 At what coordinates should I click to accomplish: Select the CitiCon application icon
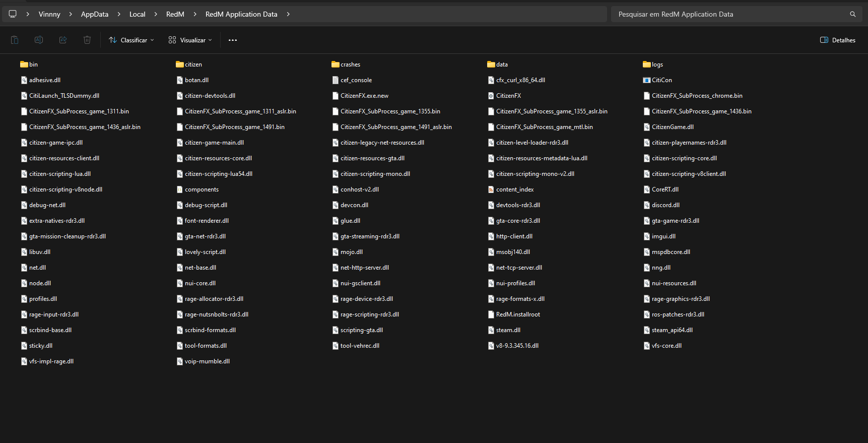click(647, 80)
